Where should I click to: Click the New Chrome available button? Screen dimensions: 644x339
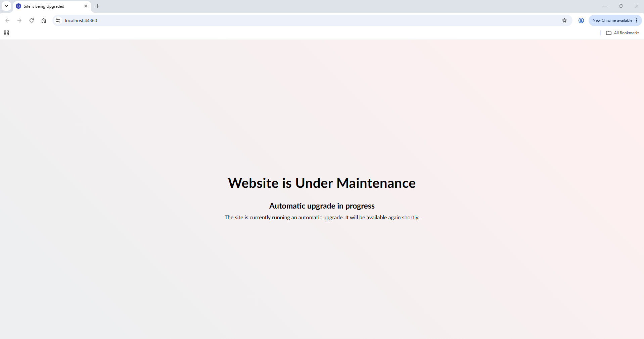[612, 20]
